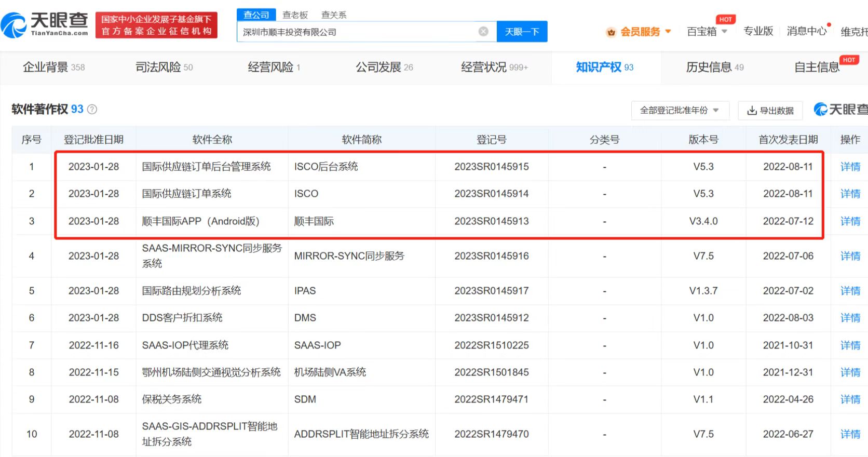Open 详情 for 保税关务系统 row
This screenshot has width=868, height=457.
pos(850,399)
